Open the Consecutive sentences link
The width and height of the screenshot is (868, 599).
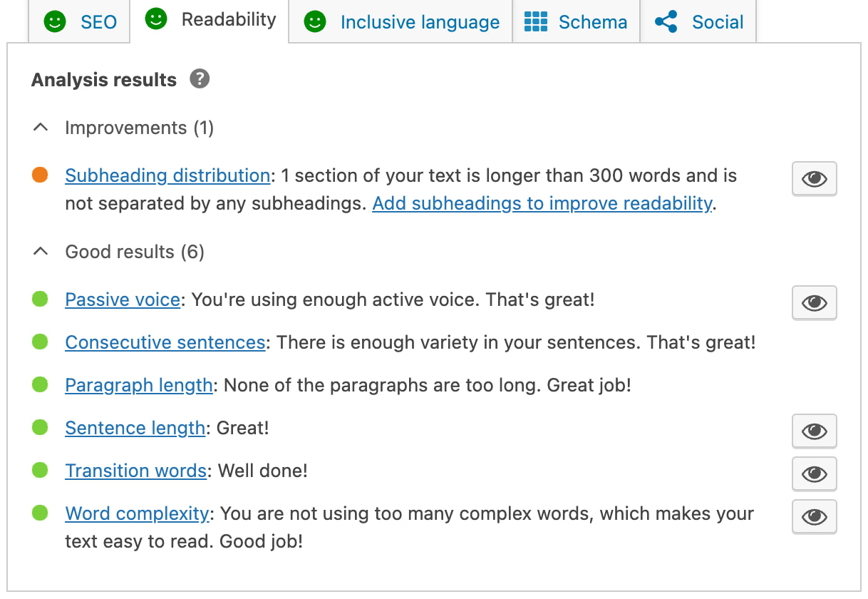coord(165,342)
